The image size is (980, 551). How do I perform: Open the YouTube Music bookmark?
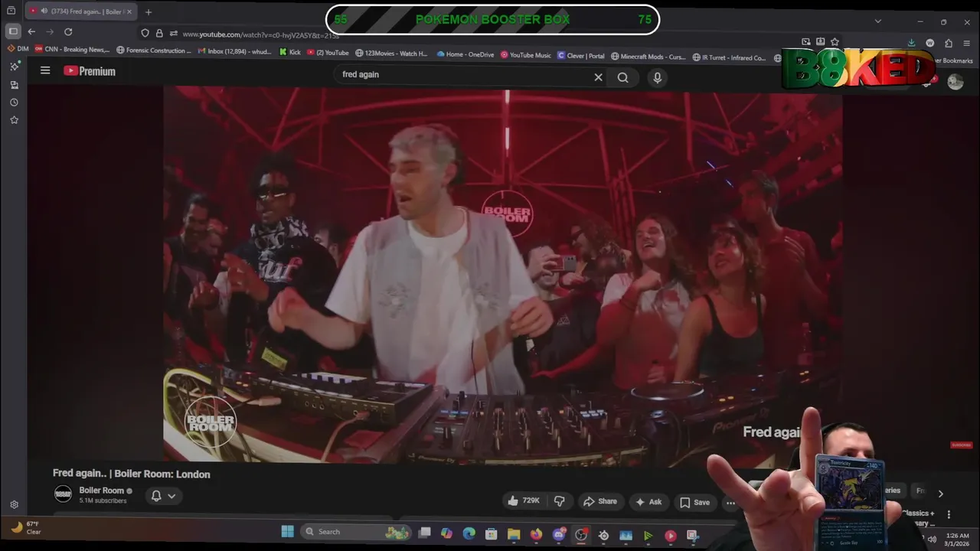coord(526,55)
